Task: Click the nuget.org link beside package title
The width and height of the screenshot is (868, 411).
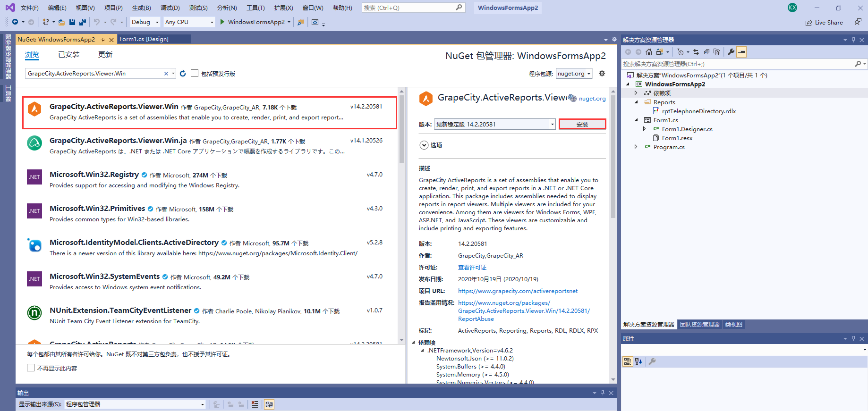Action: click(592, 99)
